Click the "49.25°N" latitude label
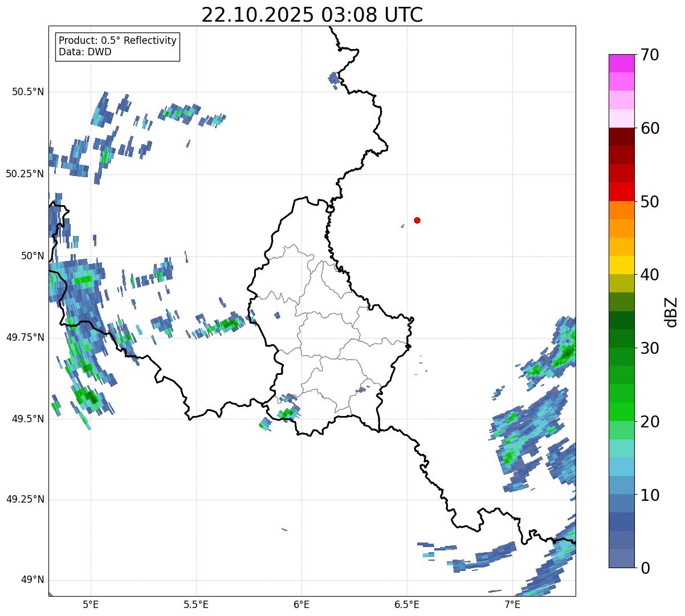Image resolution: width=685 pixels, height=616 pixels. (x=25, y=499)
